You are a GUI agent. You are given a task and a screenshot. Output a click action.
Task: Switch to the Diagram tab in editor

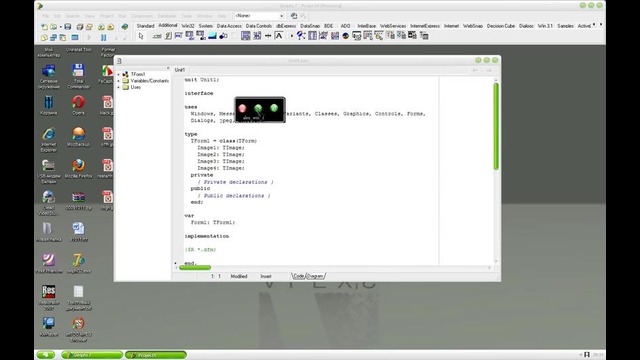pos(315,276)
